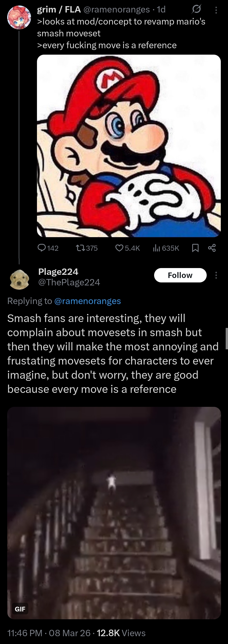This screenshot has width=228, height=644.
Task: Open the Grok slash-circle icon
Action: (x=196, y=9)
